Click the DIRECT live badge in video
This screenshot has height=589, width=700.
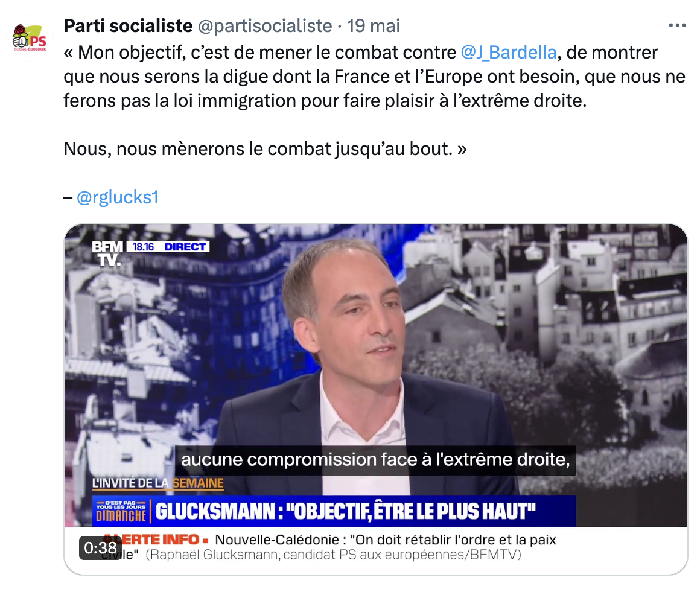click(185, 247)
